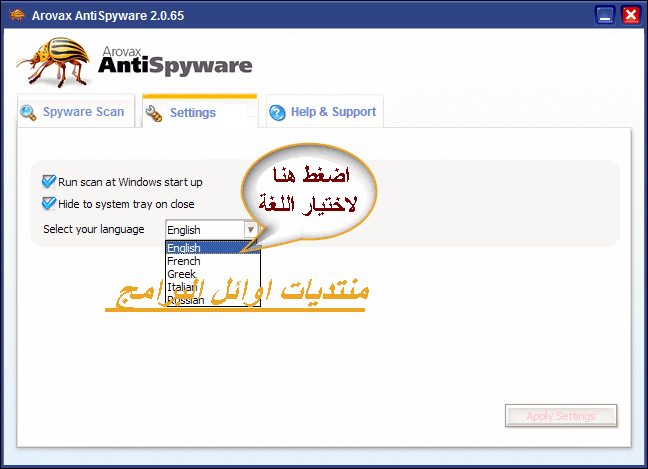Select Russian from the language options
The height and width of the screenshot is (469, 648).
pos(186,300)
